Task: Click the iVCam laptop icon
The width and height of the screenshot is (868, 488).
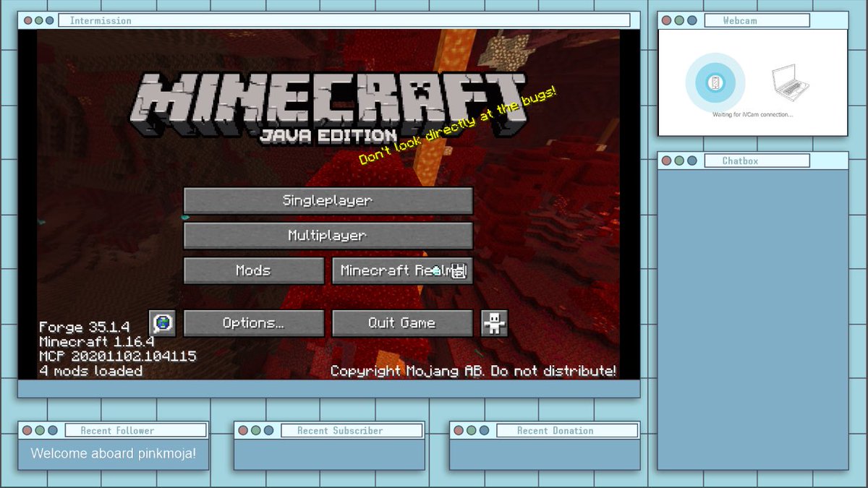Action: [x=791, y=82]
